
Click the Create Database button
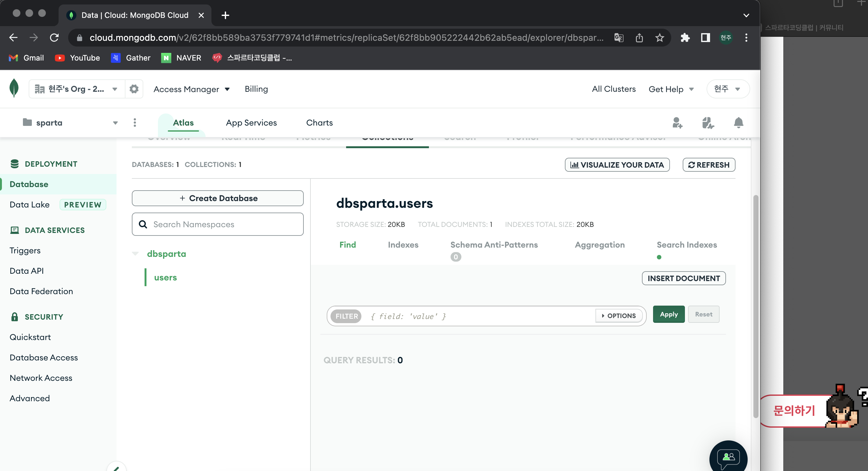[x=218, y=198]
